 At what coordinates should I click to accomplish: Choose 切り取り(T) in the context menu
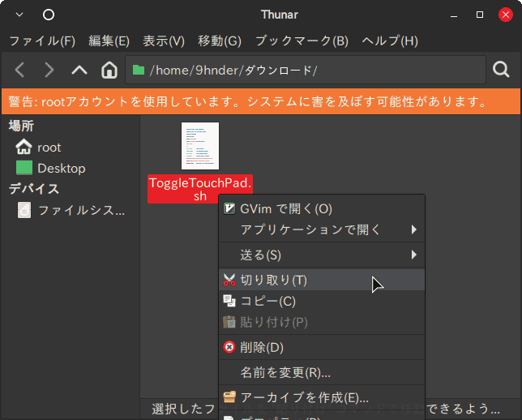[322, 280]
